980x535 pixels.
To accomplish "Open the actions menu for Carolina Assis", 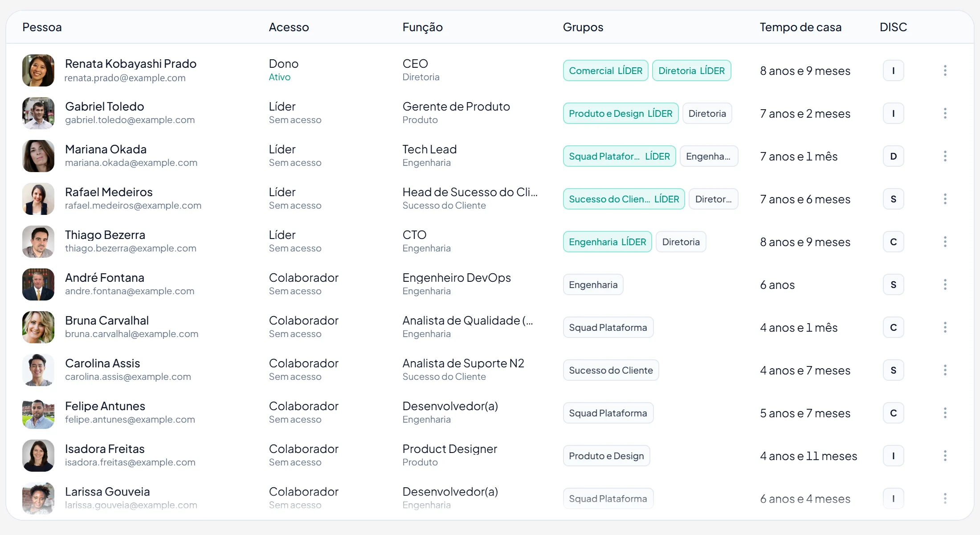I will [945, 370].
